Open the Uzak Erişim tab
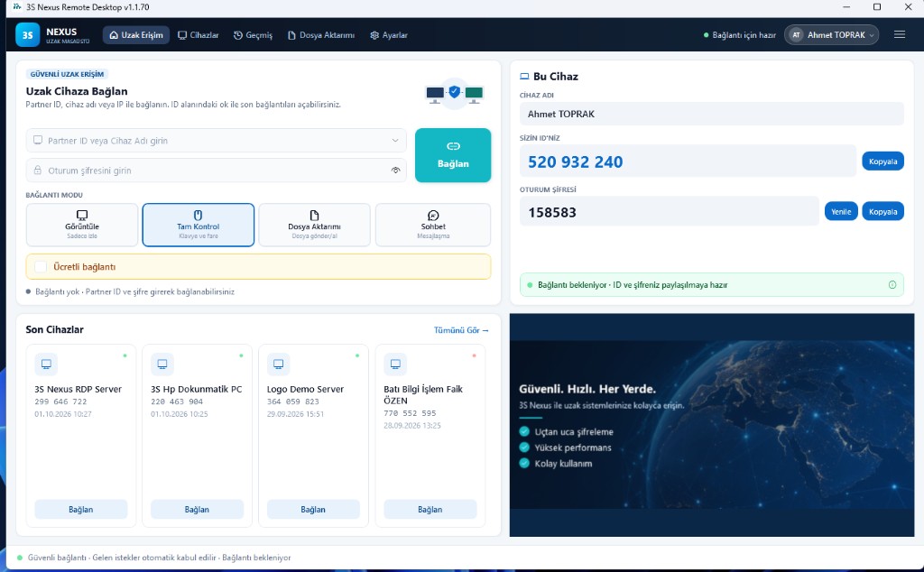The width and height of the screenshot is (924, 572). 136,35
